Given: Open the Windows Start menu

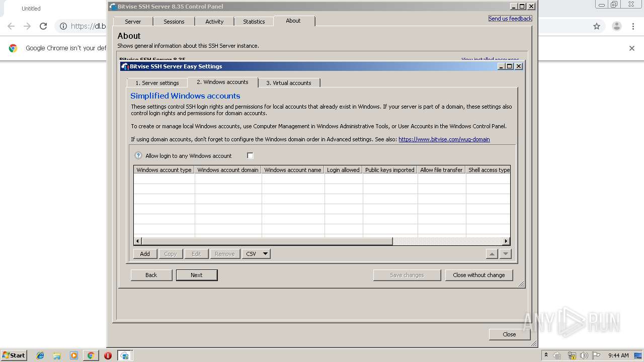Looking at the screenshot, I should pos(14,355).
